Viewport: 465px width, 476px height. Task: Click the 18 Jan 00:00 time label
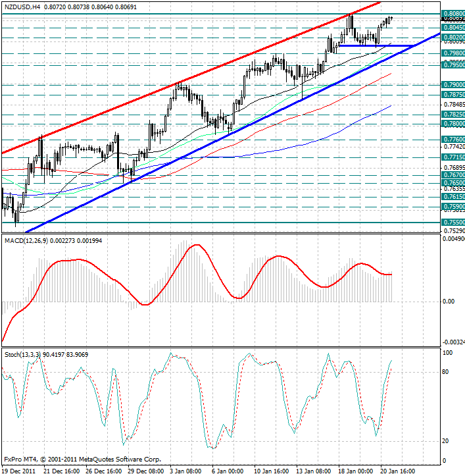click(356, 471)
